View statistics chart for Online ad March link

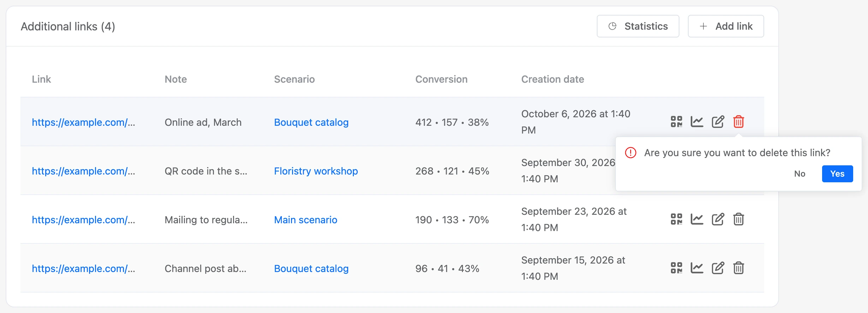[x=697, y=122]
